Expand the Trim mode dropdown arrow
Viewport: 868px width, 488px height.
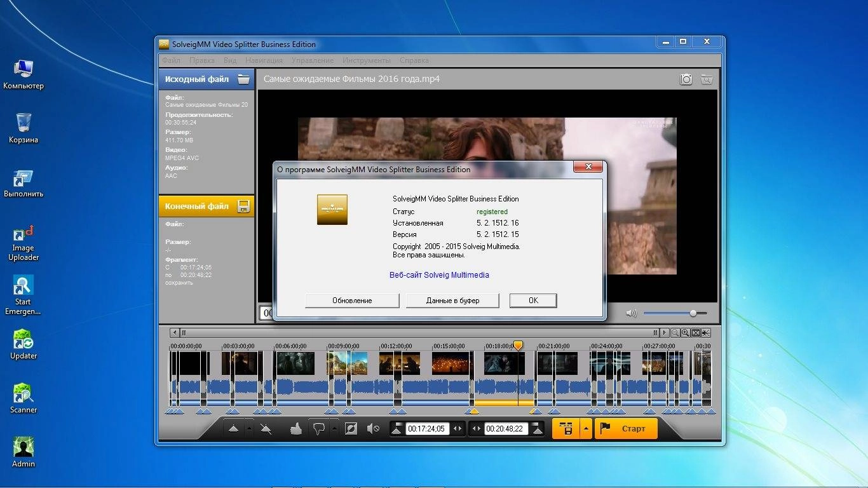pyautogui.click(x=585, y=429)
